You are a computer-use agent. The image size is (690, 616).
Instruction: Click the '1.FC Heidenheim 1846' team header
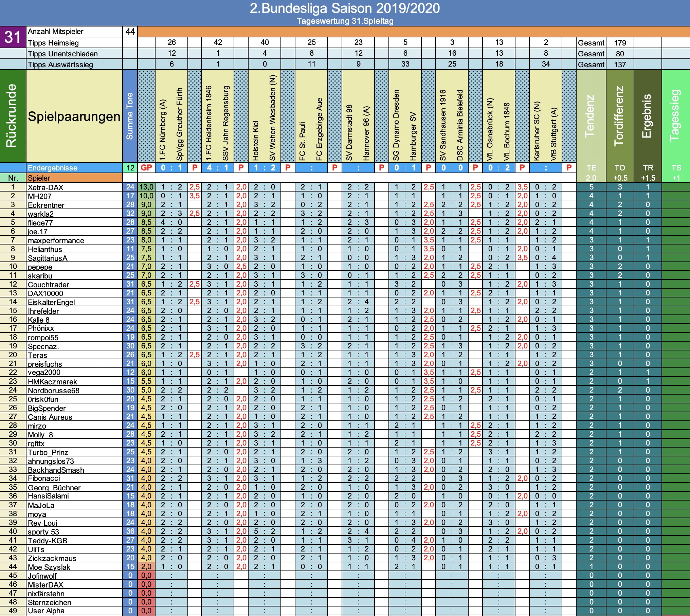pos(209,123)
